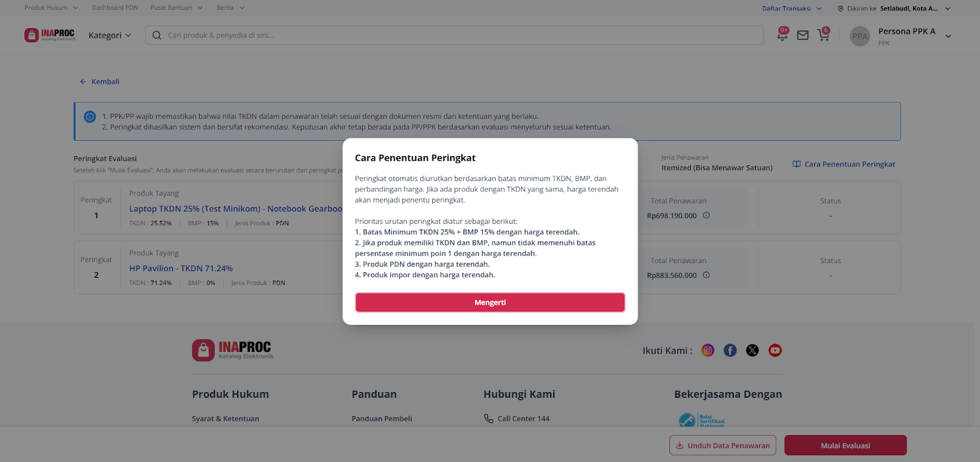Open the Daftar Transaksi dropdown
Image resolution: width=980 pixels, height=462 pixels.
(x=791, y=9)
